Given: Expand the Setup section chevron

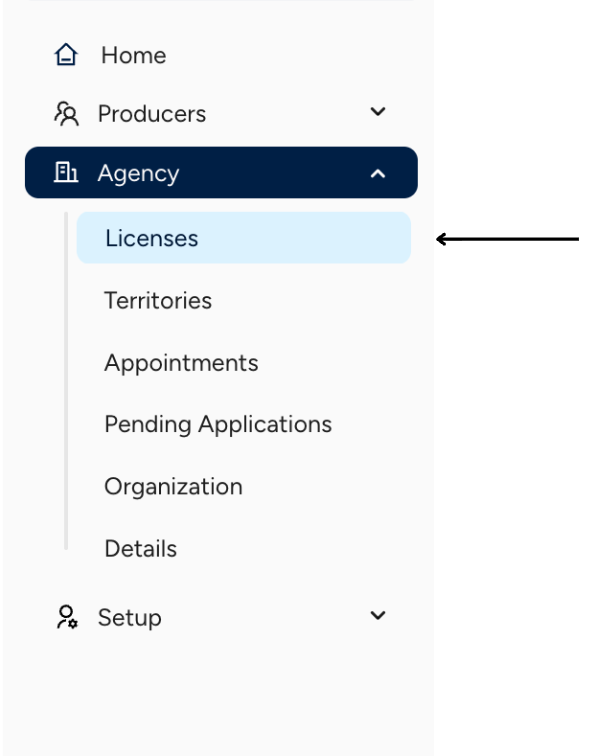Looking at the screenshot, I should pos(377,617).
